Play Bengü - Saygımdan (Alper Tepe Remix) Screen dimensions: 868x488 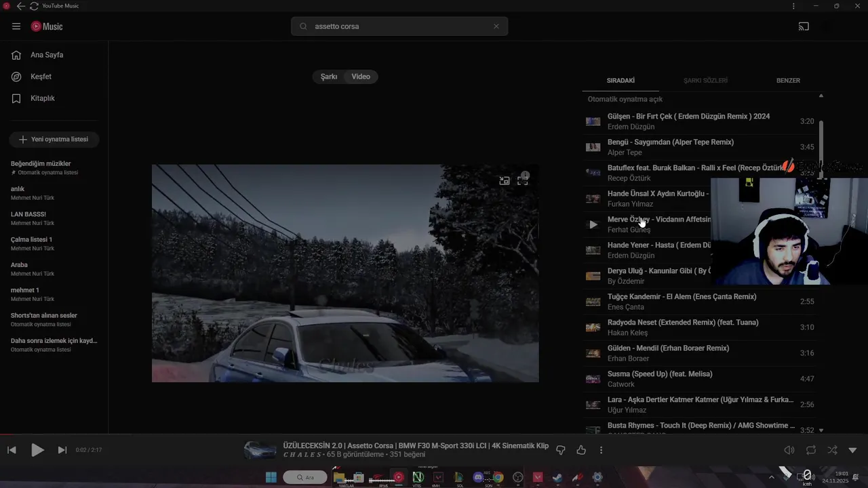click(700, 147)
